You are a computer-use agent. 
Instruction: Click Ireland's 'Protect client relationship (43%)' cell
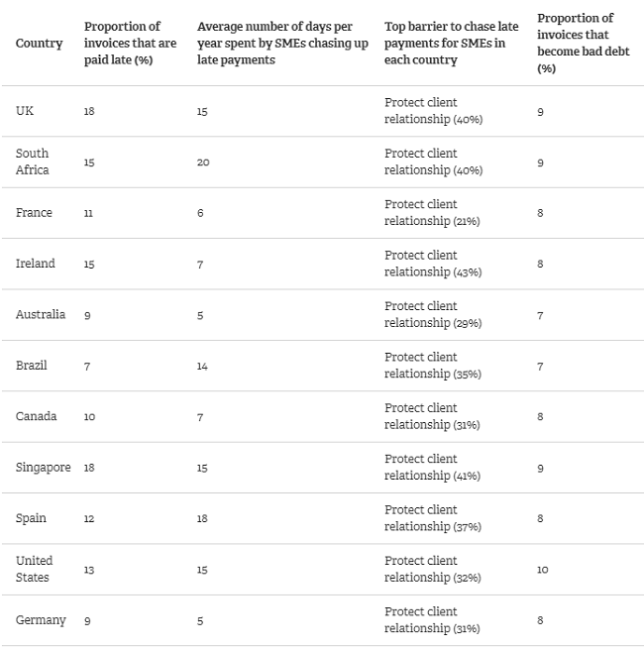pos(433,264)
